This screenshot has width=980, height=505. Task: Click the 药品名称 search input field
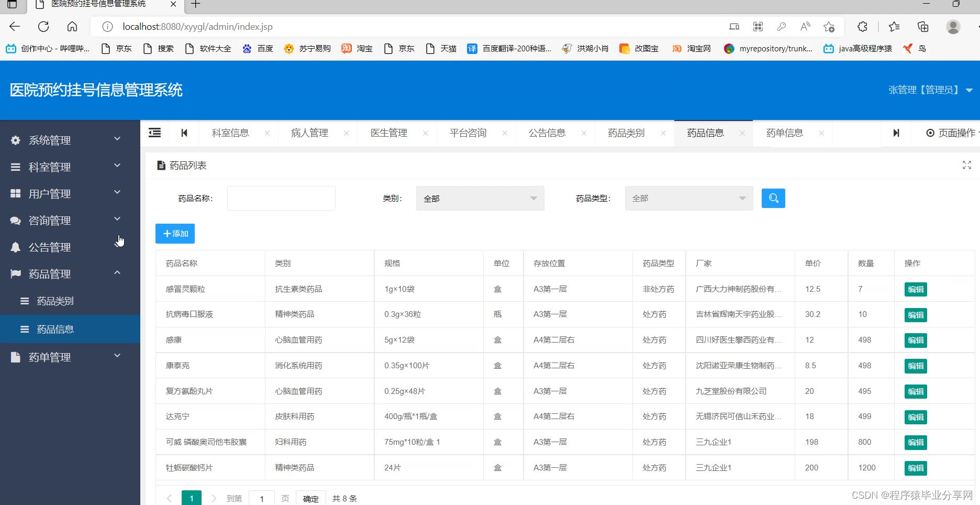pos(281,199)
